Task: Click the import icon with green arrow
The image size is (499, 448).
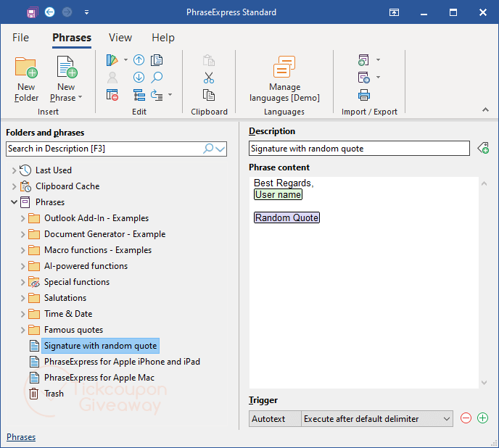Action: tap(363, 60)
